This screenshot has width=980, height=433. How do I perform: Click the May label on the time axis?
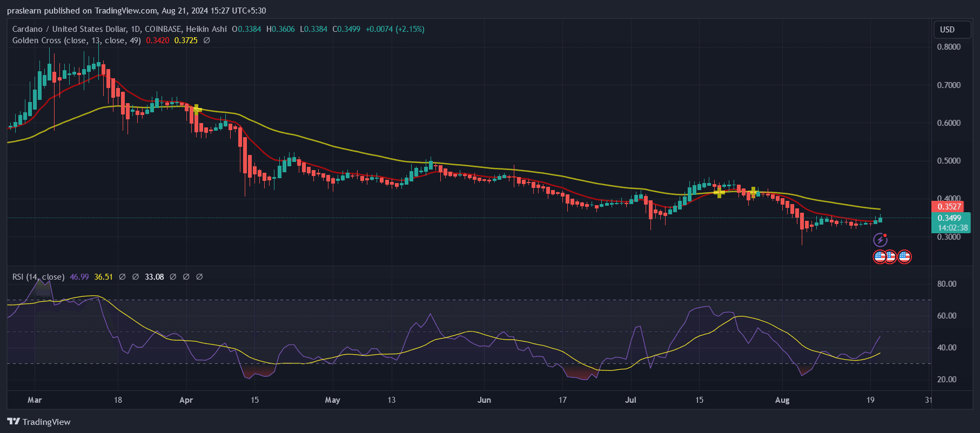(x=332, y=400)
